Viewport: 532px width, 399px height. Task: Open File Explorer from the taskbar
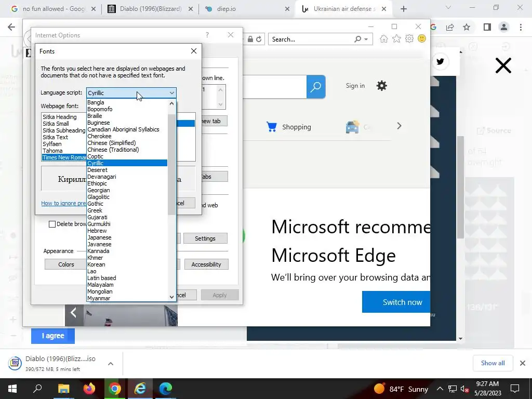(63, 389)
